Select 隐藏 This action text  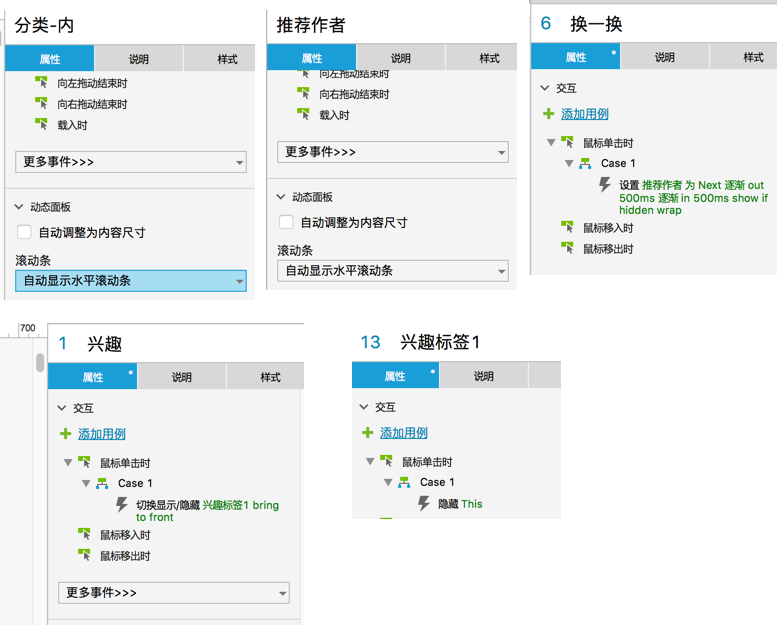click(x=460, y=504)
